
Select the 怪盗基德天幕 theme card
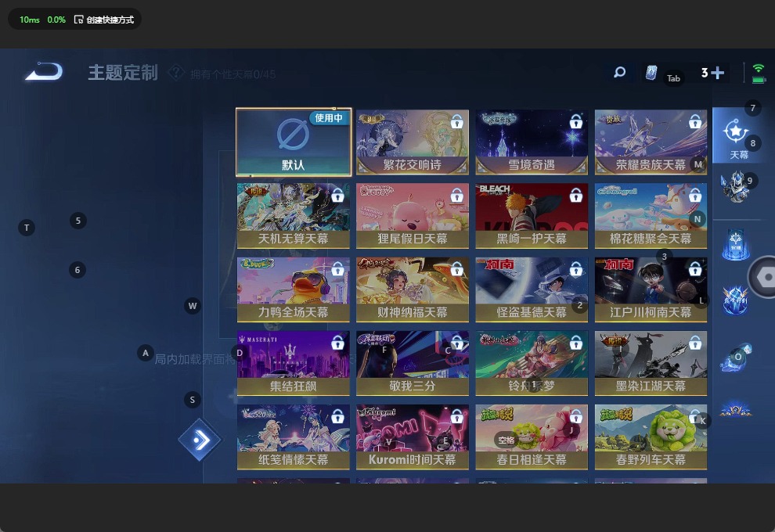click(x=532, y=289)
